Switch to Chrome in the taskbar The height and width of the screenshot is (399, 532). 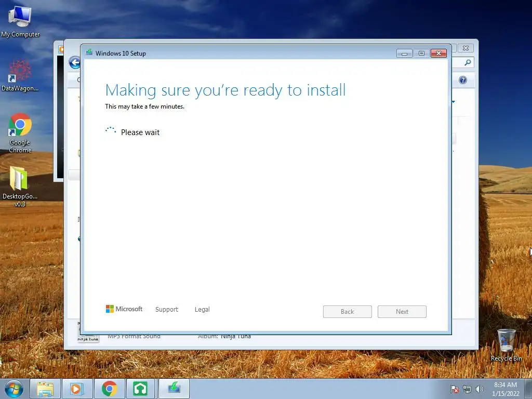(109, 389)
